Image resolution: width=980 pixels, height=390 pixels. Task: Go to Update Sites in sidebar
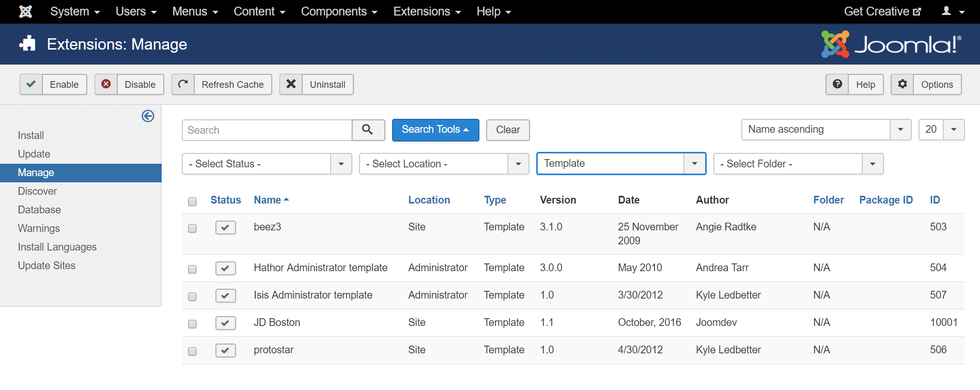click(x=46, y=266)
